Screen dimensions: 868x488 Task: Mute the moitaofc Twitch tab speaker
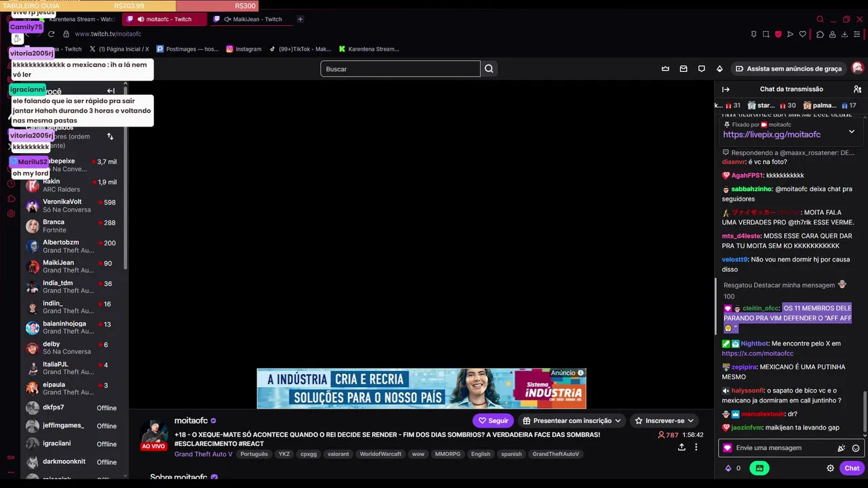tap(140, 19)
